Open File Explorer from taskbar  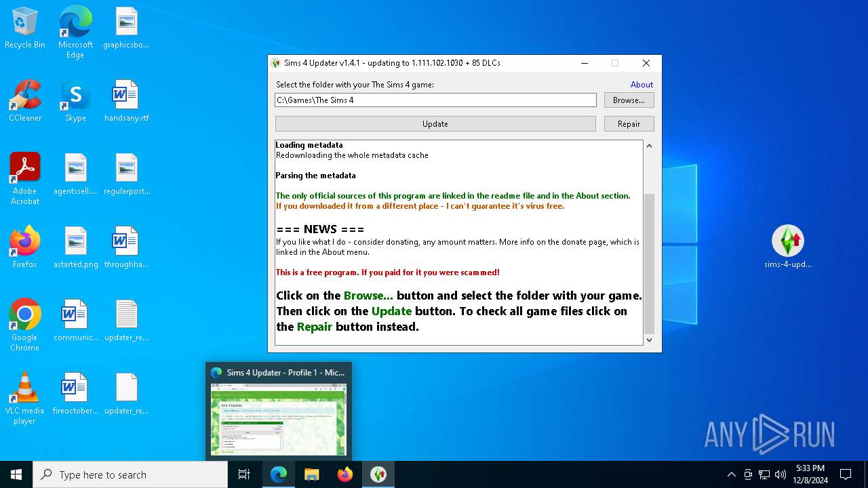(x=311, y=474)
